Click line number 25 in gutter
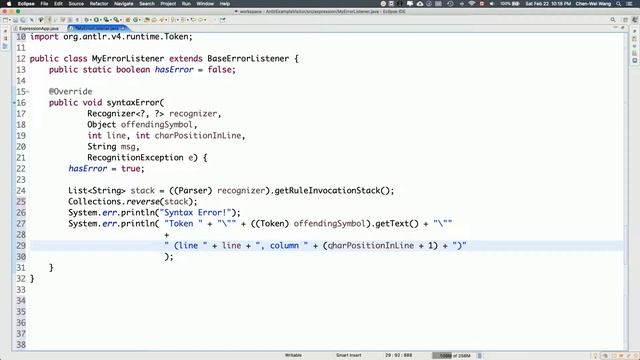The image size is (640, 360). coord(21,202)
